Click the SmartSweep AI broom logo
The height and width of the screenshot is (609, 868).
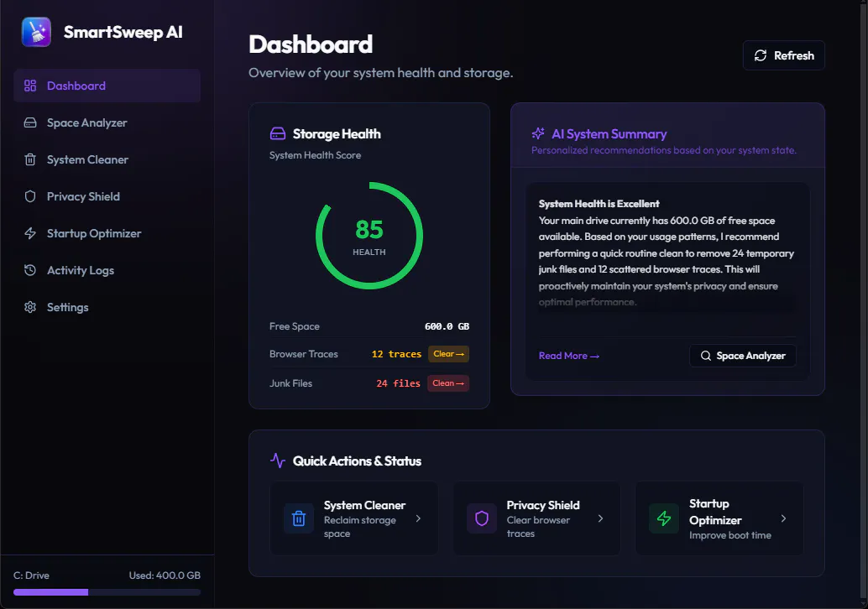coord(37,32)
